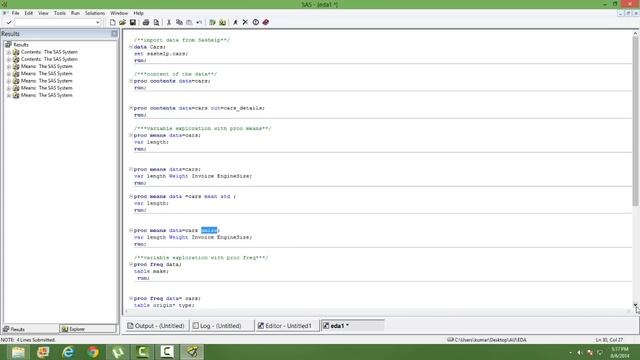Click the 'table make;' code line
The height and width of the screenshot is (360, 640).
pyautogui.click(x=151, y=271)
